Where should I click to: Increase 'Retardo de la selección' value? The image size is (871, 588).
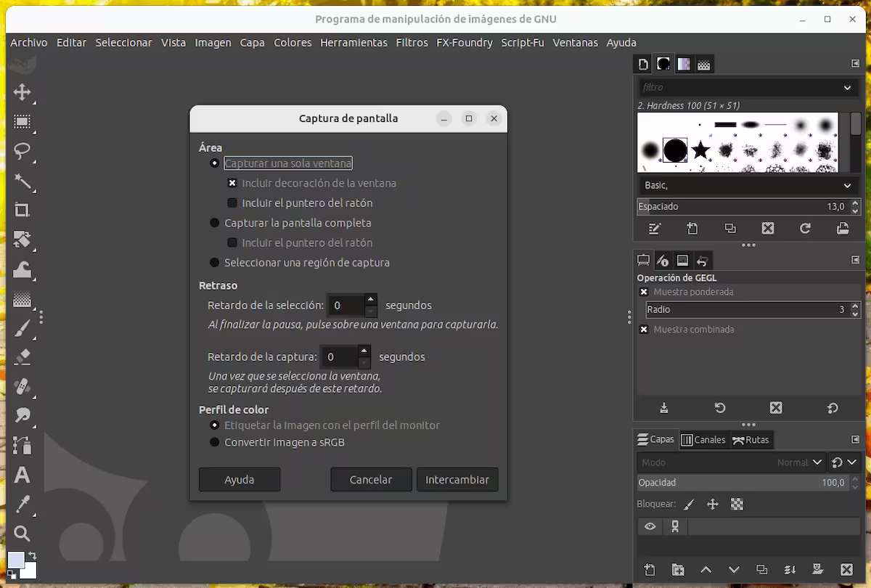[371, 299]
